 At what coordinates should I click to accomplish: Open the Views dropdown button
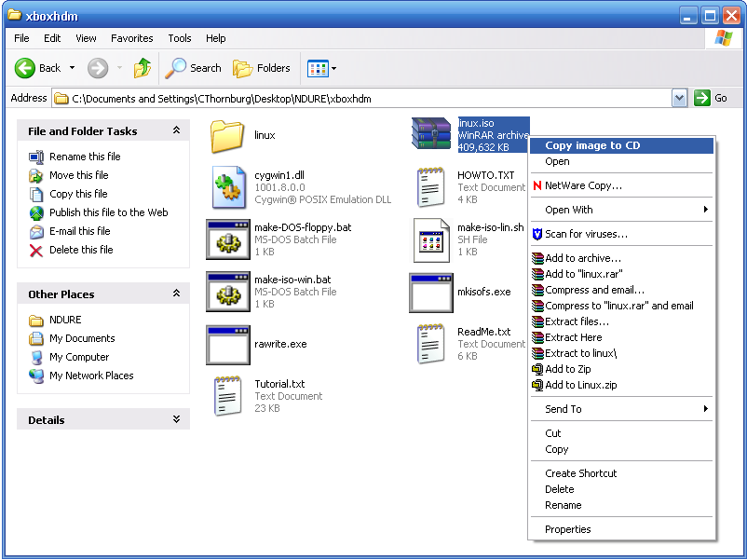click(x=322, y=68)
